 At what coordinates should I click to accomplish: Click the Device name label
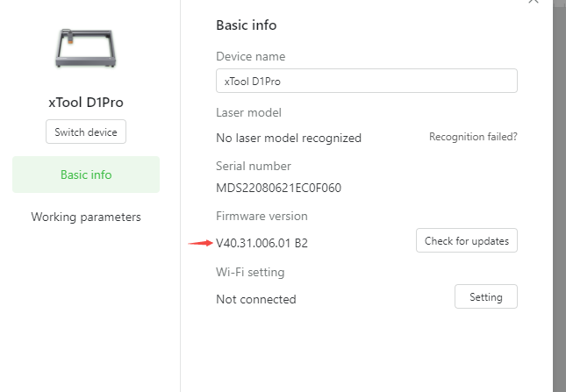click(250, 57)
